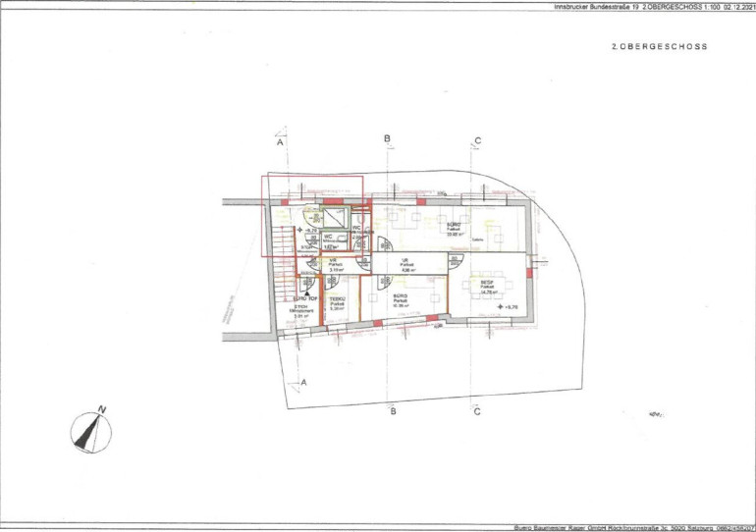Click the 2.OBERGESCHOSS heading text

coord(659,46)
